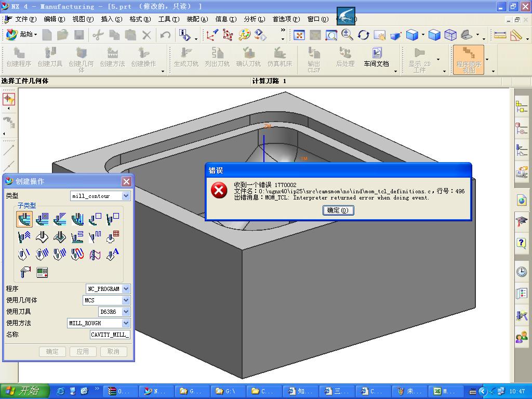Image resolution: width=532 pixels, height=399 pixels.
Task: Click the Measure distance ruler icon
Action: [x=500, y=35]
